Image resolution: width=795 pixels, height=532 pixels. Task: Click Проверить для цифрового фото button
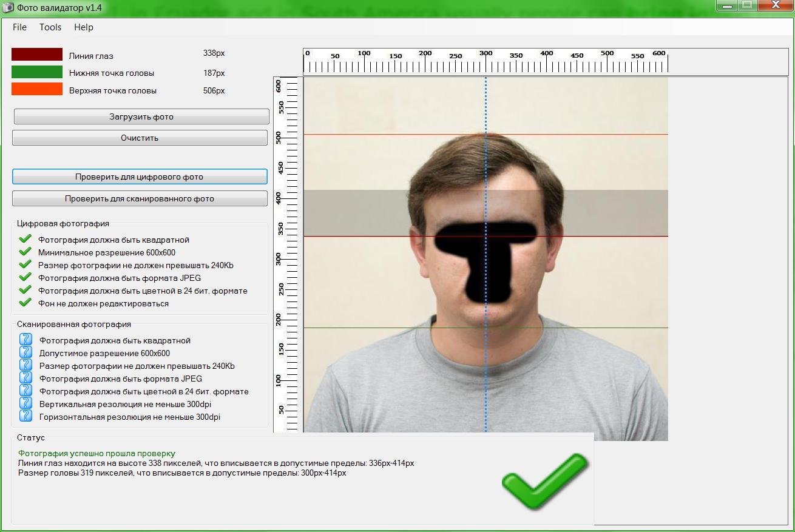pos(140,177)
